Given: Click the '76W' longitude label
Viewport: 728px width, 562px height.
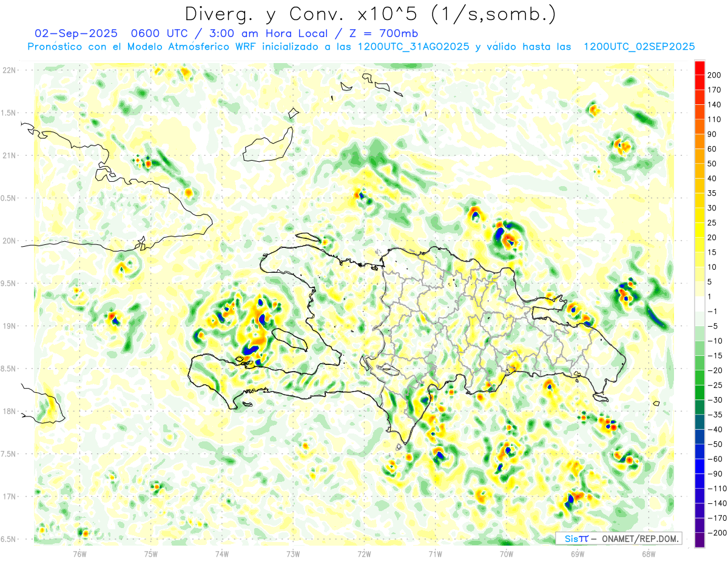Looking at the screenshot, I should pos(79,554).
